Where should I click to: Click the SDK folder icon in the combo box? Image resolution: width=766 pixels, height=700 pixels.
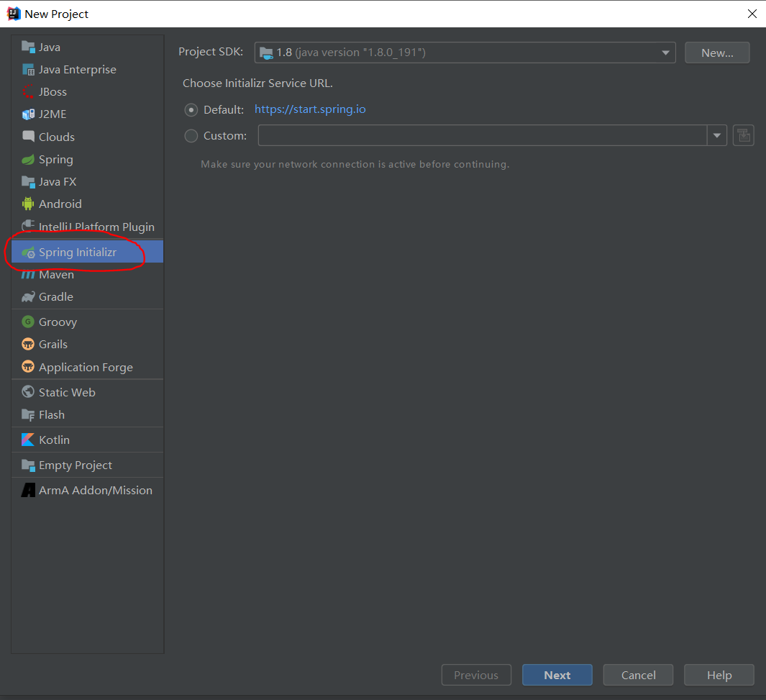pyautogui.click(x=266, y=53)
